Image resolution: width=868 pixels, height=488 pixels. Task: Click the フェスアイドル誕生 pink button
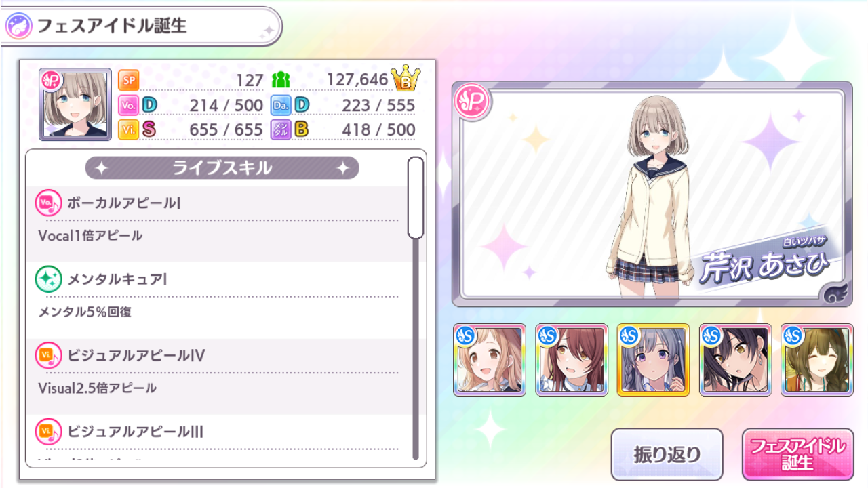(x=797, y=453)
